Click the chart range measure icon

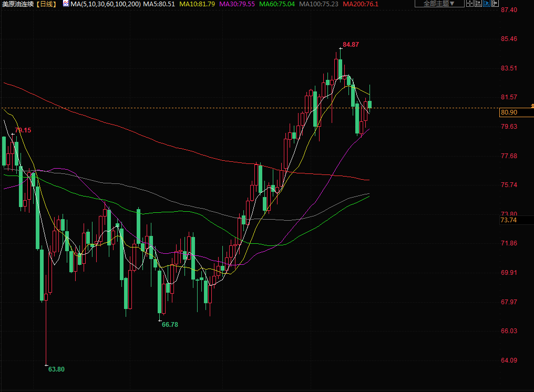pyautogui.click(x=478, y=4)
